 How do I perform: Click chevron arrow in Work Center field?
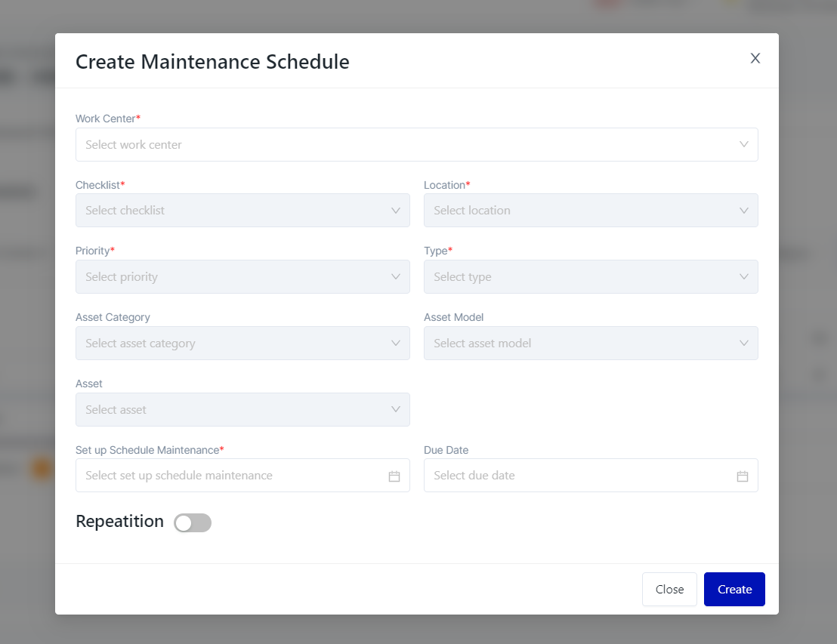pyautogui.click(x=743, y=144)
